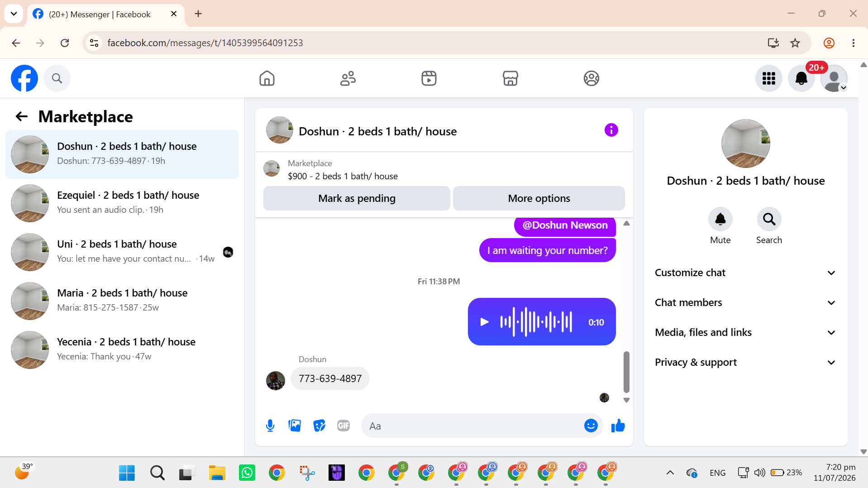Image resolution: width=868 pixels, height=488 pixels.
Task: Open volume control in system tray
Action: [x=759, y=473]
